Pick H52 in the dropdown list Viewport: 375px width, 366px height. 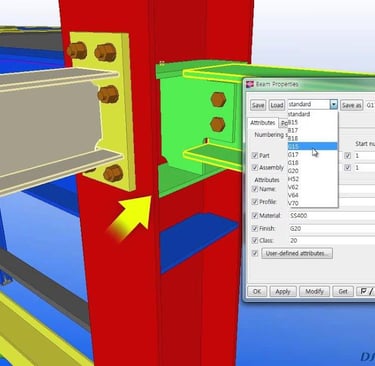point(313,179)
